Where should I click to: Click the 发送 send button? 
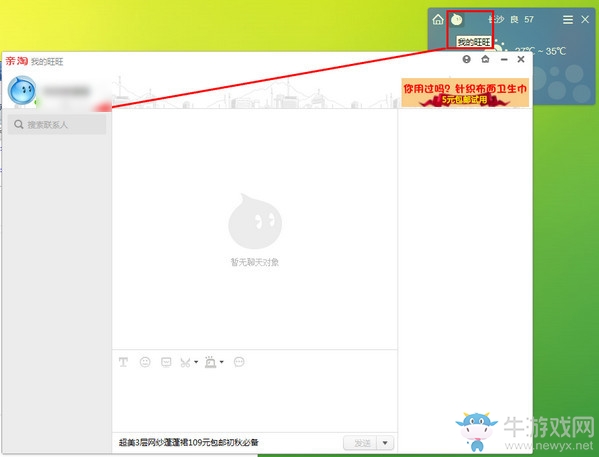coord(360,443)
